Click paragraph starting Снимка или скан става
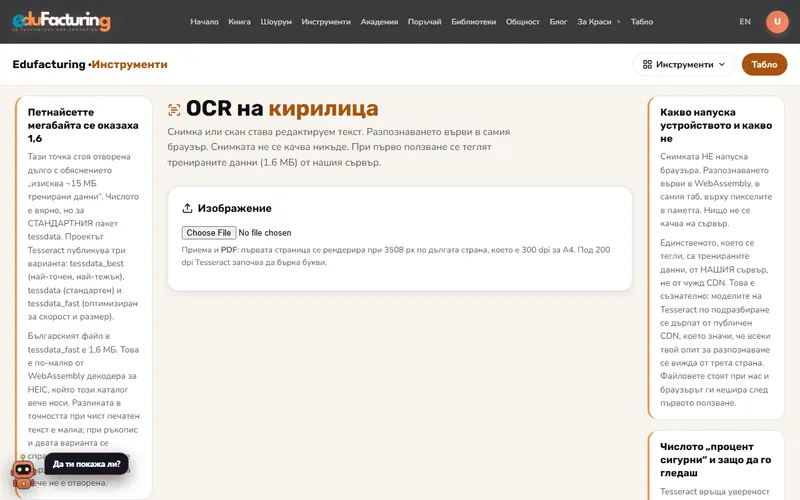The image size is (800, 500). pos(339,147)
